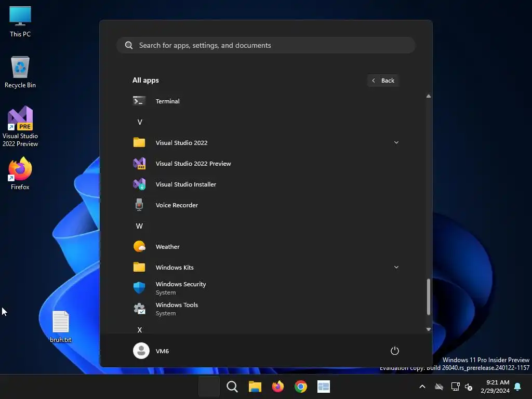The image size is (532, 399).
Task: Open taskbar Search
Action: [232, 387]
